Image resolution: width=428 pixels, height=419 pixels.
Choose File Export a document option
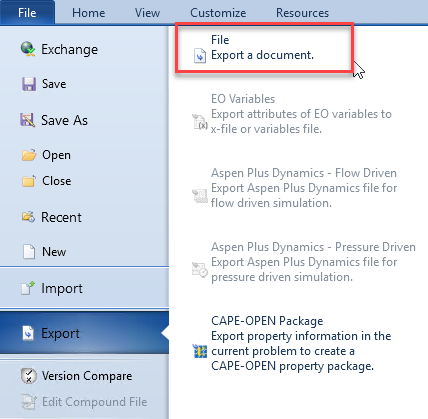coord(264,47)
